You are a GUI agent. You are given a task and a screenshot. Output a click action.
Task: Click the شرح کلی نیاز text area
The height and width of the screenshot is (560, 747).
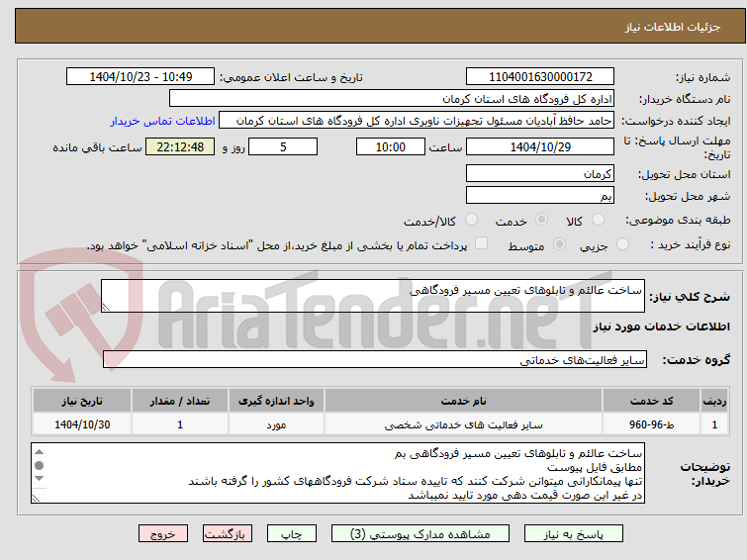[373, 296]
